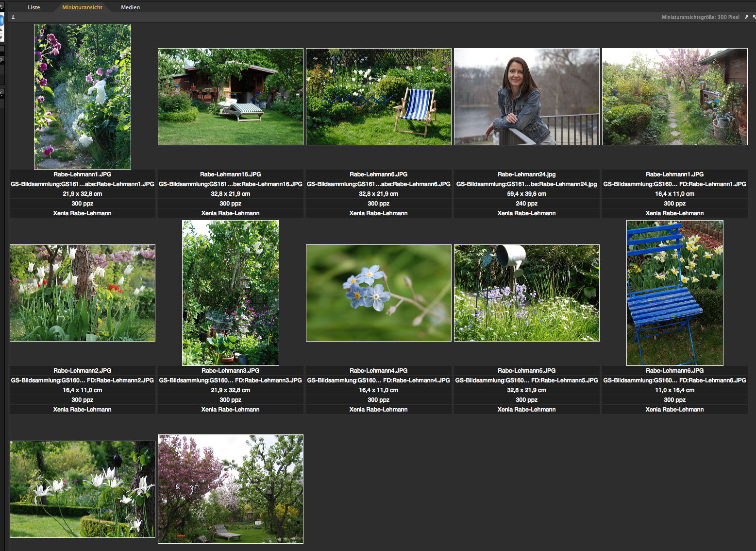Switch to the Liste tab
This screenshot has height=551, width=756.
(x=34, y=7)
